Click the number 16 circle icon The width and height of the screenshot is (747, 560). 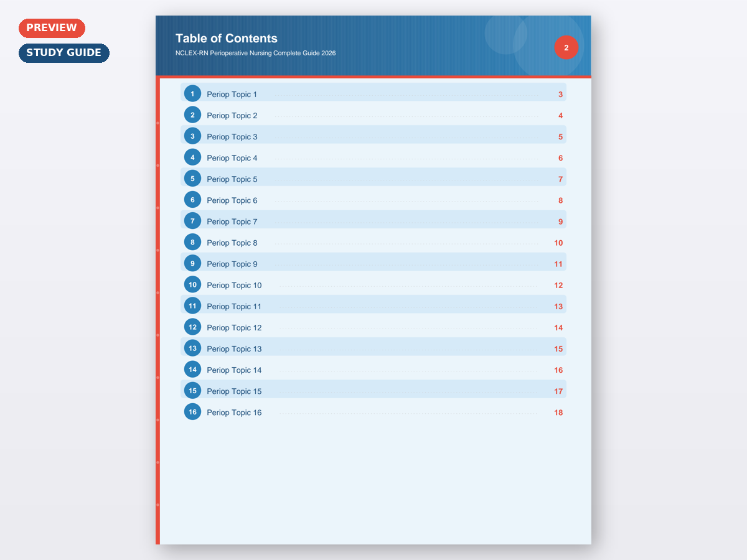tap(192, 412)
